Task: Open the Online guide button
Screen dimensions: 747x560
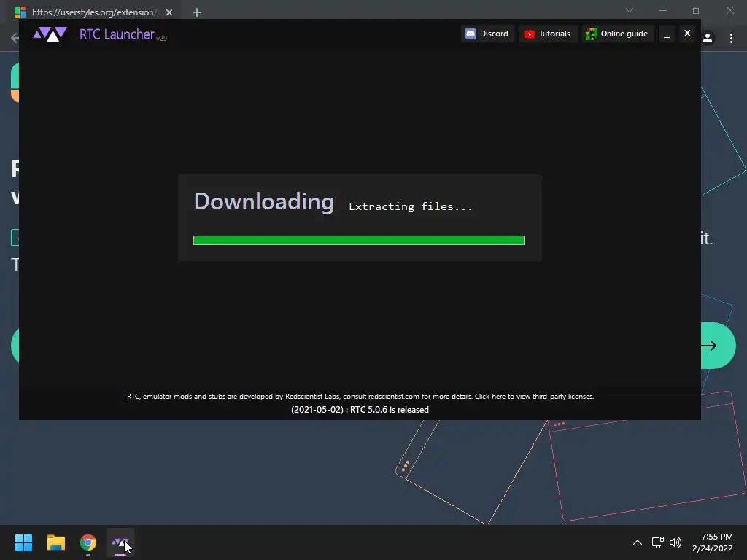Action: coord(617,34)
